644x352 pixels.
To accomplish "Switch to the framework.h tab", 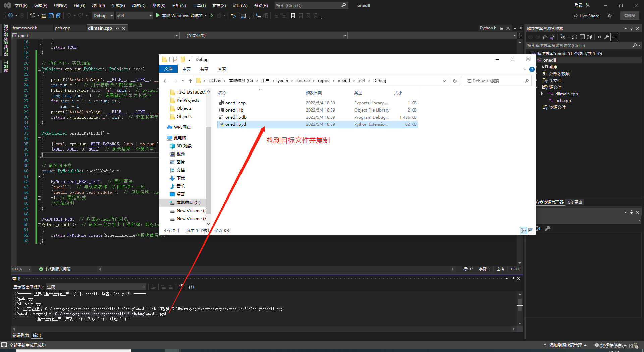I will (x=25, y=28).
